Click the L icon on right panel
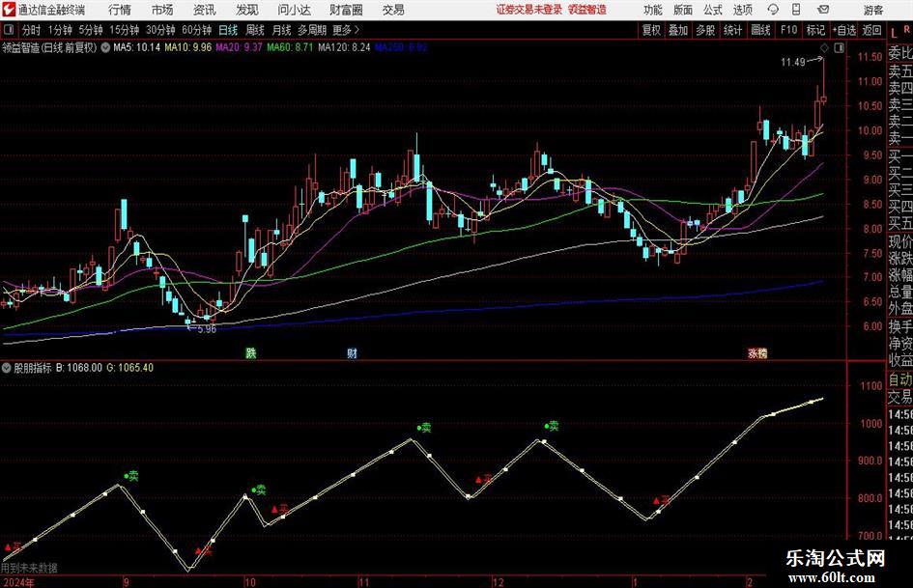 point(894,33)
